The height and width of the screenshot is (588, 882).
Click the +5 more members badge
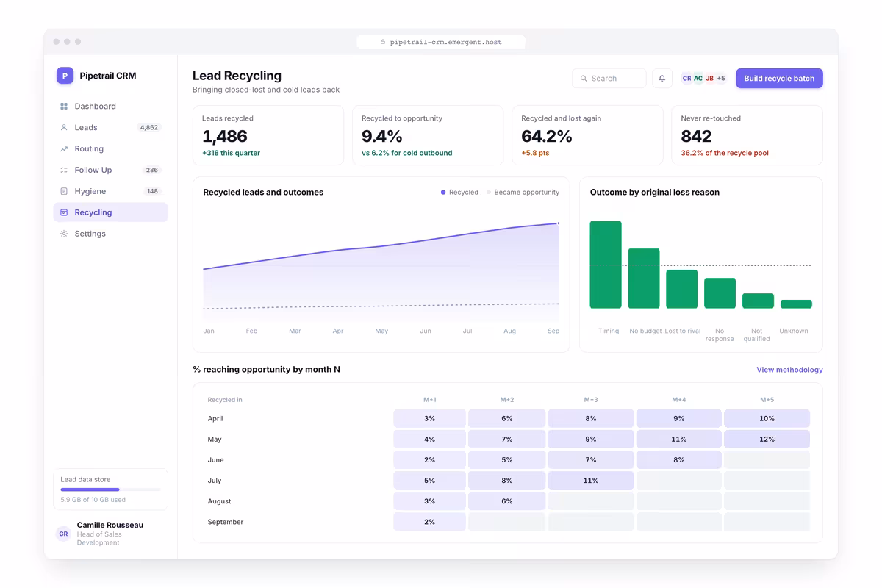[x=721, y=78]
